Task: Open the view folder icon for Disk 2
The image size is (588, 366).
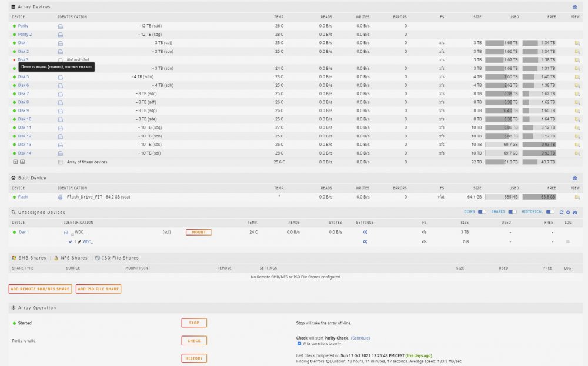Action: [x=577, y=52]
